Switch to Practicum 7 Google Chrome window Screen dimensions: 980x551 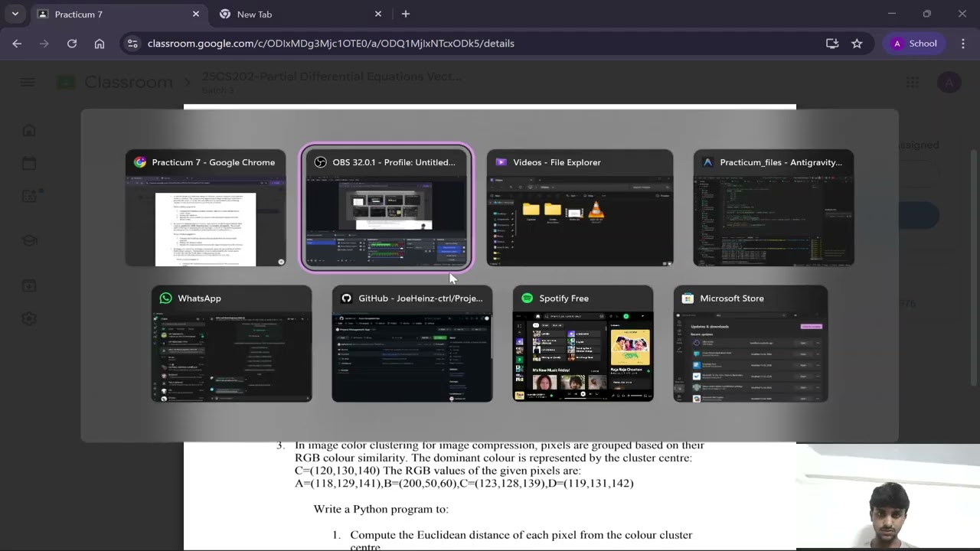pos(205,207)
